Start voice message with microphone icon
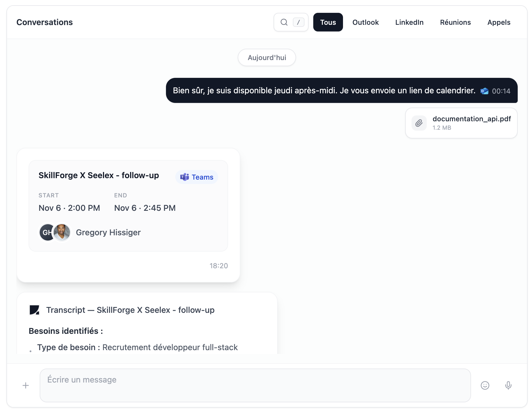The width and height of the screenshot is (532, 414). (x=508, y=385)
